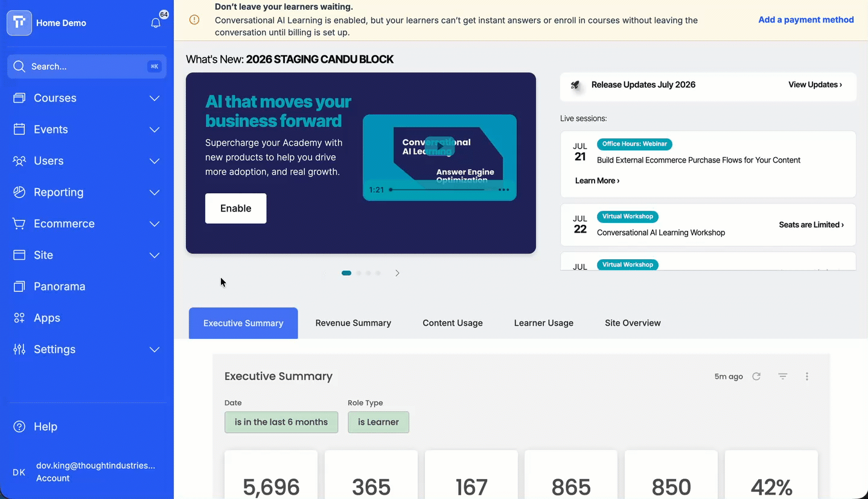The image size is (868, 499).
Task: Open the dashboard three-dot menu
Action: click(807, 376)
